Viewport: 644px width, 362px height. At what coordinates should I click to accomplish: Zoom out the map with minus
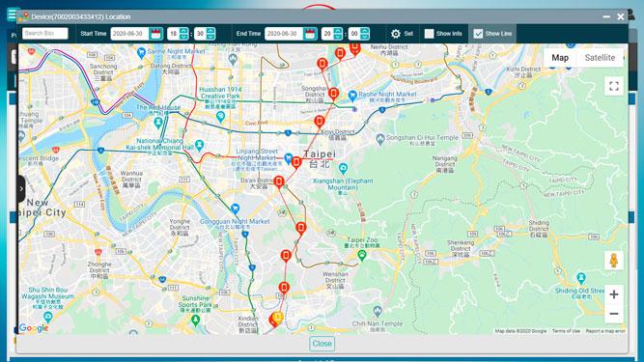614,314
